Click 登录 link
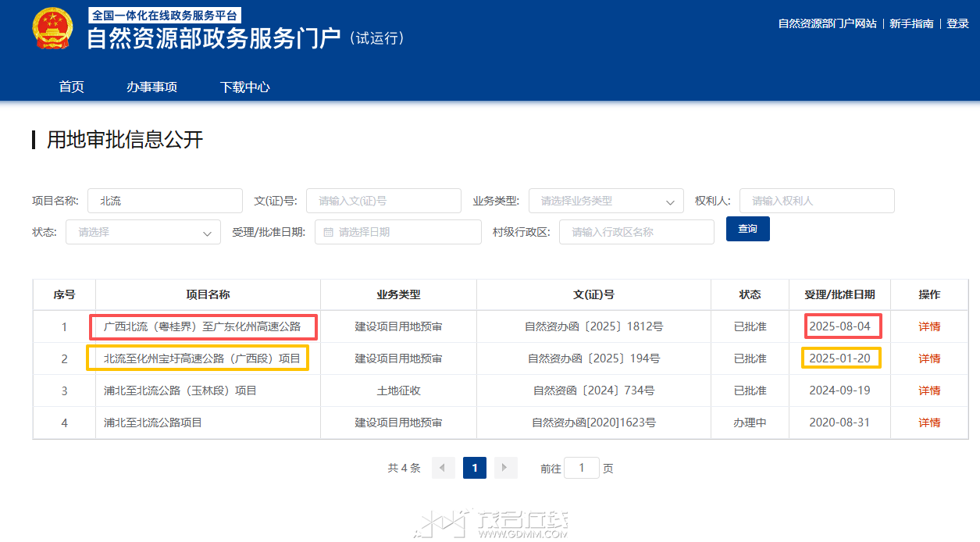 (957, 23)
